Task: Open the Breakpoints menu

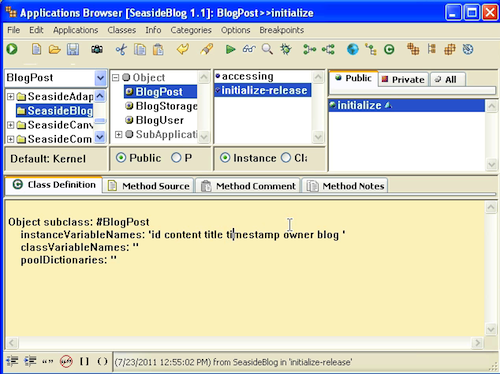Action: 282,30
